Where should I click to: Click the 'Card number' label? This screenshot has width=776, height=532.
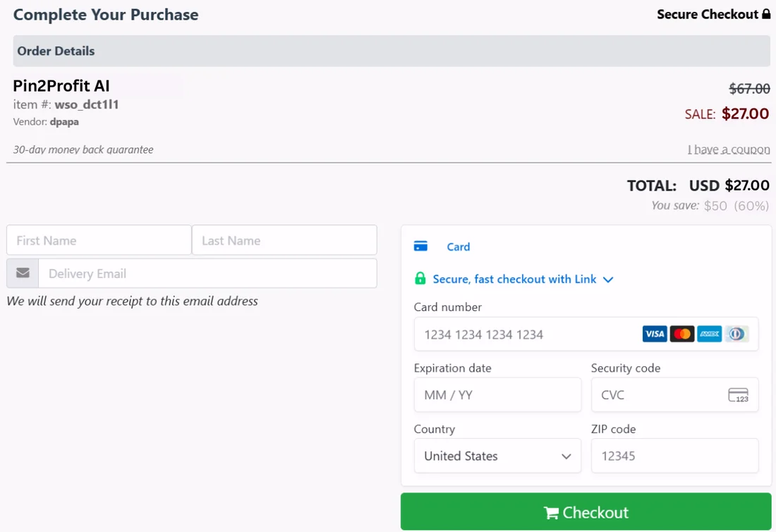[447, 307]
